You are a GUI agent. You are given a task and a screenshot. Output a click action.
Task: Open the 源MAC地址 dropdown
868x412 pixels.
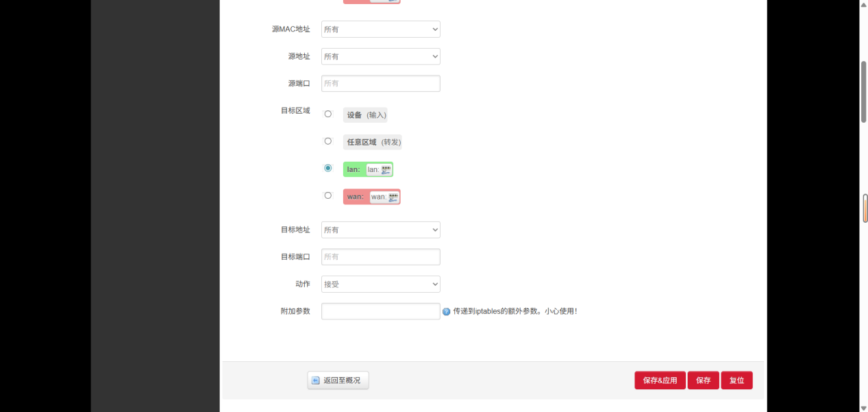380,29
